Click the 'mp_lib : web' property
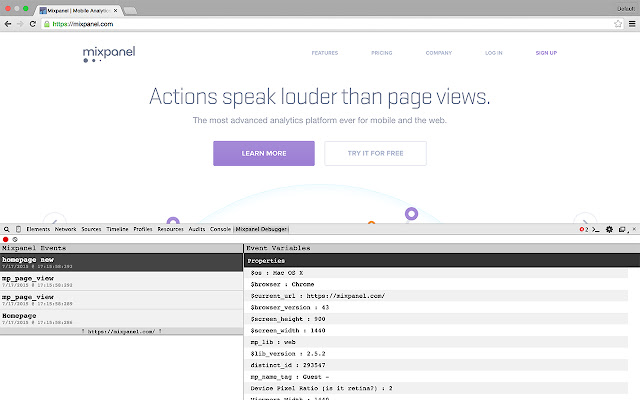The height and width of the screenshot is (400, 640). pyautogui.click(x=437, y=342)
